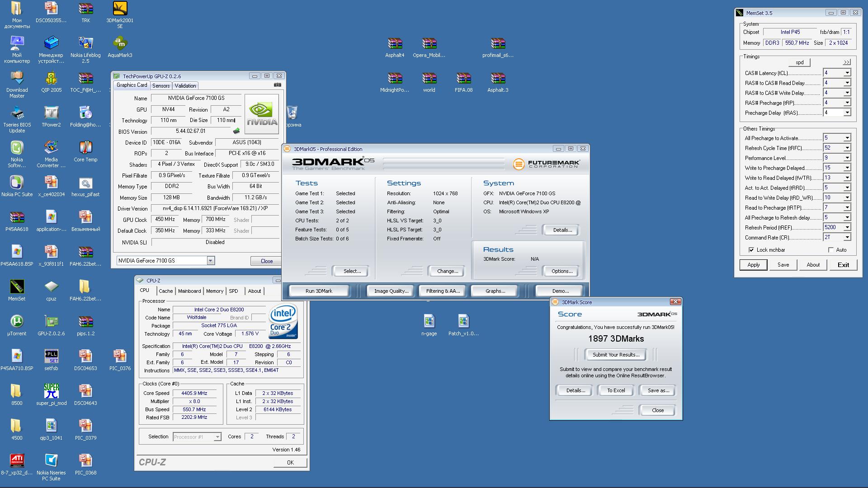Click To Excel in 3DMark Score
868x488 pixels.
pyautogui.click(x=616, y=390)
